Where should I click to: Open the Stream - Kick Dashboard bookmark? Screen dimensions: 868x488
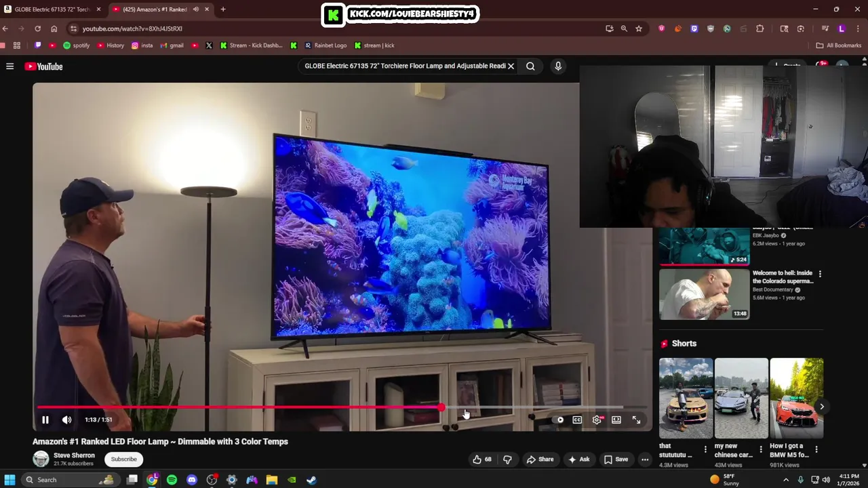251,45
